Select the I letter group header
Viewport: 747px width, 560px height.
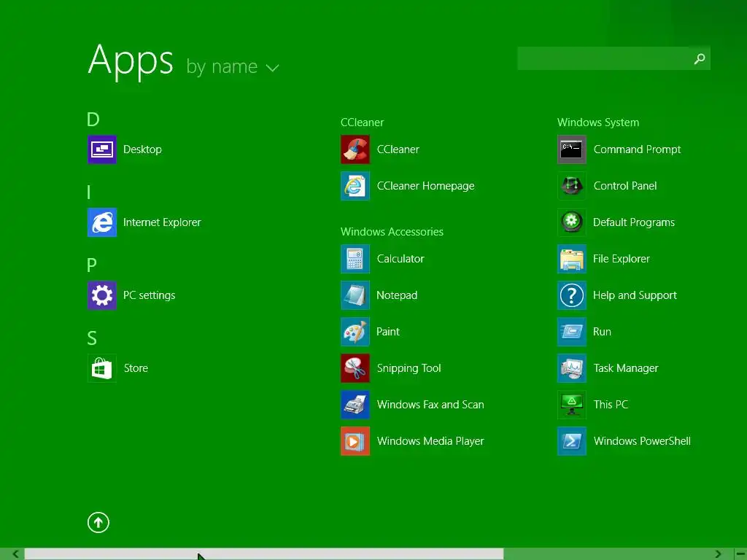[x=89, y=192]
